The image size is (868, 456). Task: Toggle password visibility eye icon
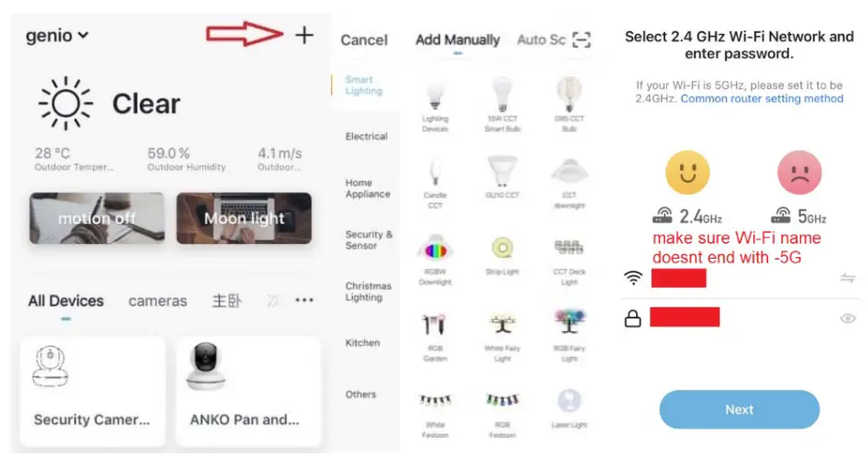848,318
